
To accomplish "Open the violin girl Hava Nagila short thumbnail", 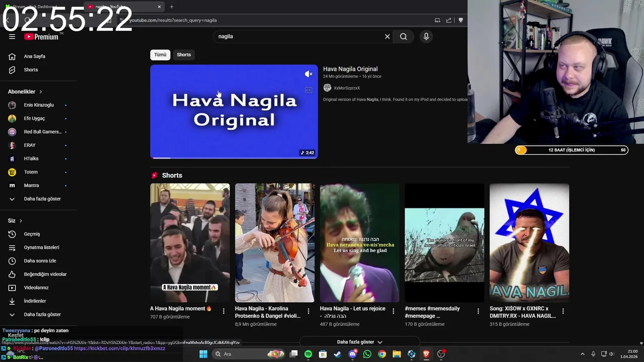I will 275,243.
